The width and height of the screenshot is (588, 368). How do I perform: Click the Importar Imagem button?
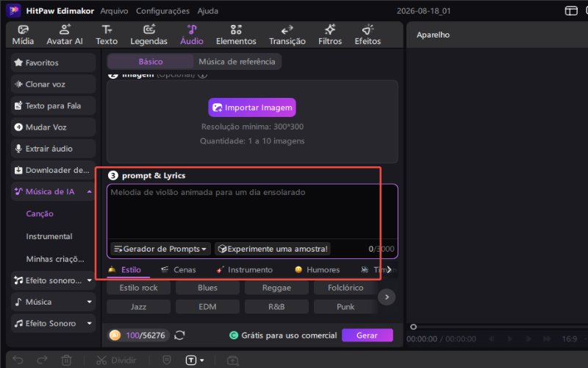(x=252, y=107)
